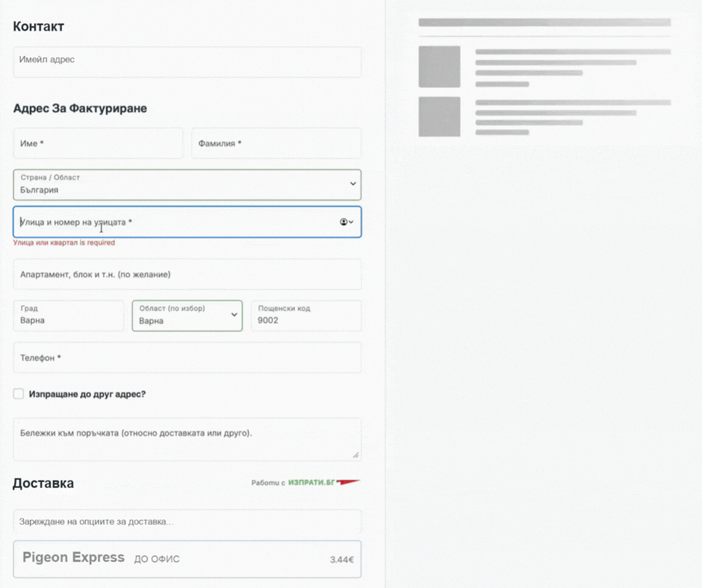
Task: Click the street address input field
Action: tap(187, 222)
